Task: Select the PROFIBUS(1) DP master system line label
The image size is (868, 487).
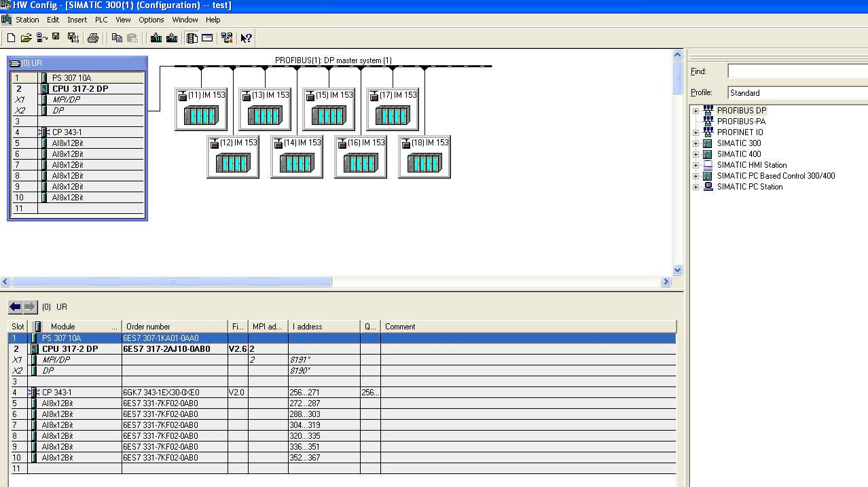Action: click(x=333, y=60)
